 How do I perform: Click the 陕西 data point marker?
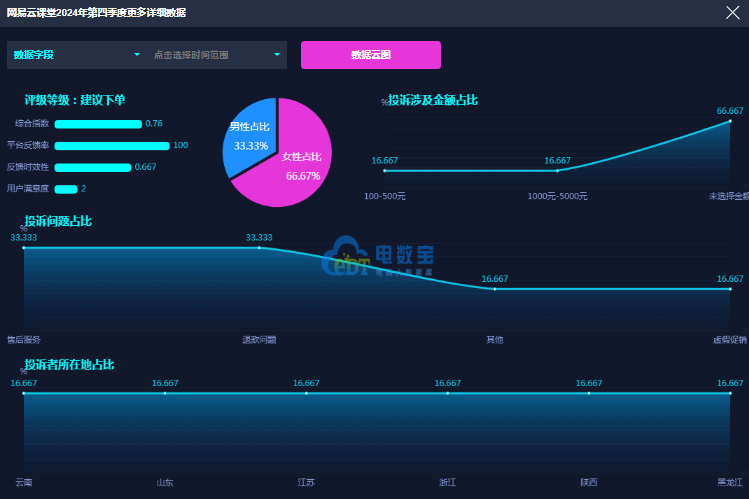(589, 393)
